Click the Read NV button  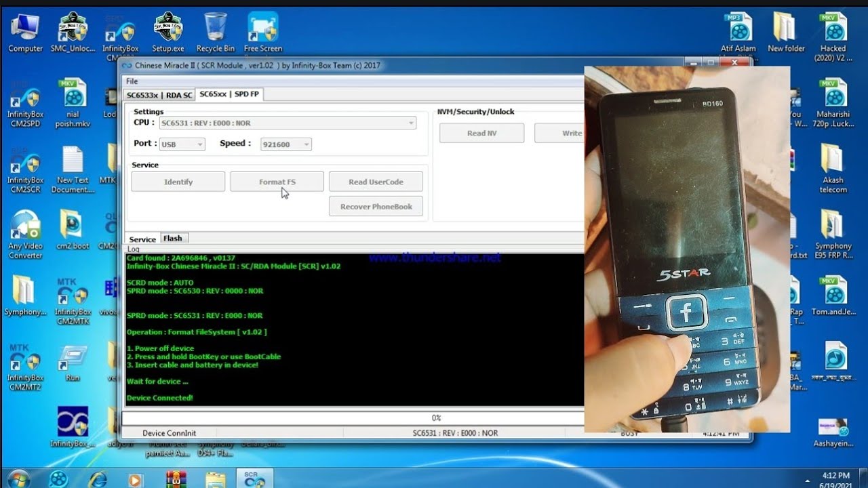481,133
